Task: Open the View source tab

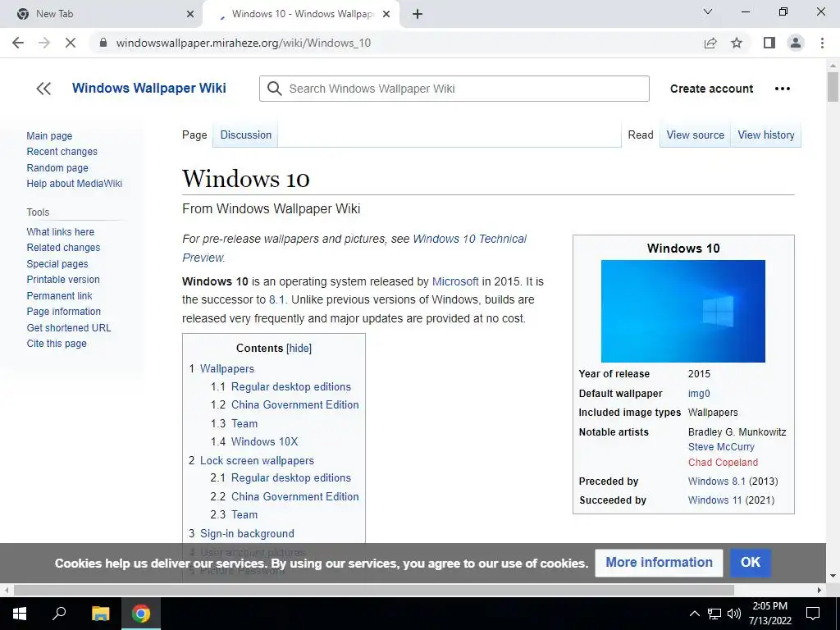Action: (x=696, y=135)
